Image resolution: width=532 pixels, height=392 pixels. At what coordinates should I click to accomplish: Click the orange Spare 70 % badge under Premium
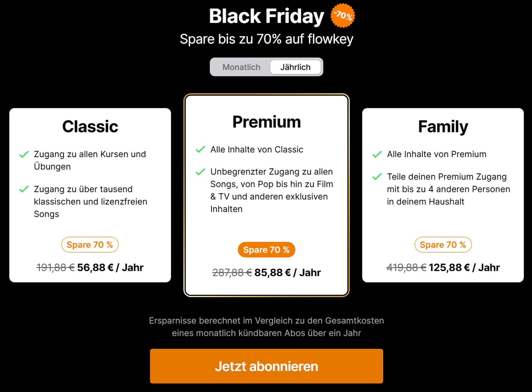tap(266, 250)
